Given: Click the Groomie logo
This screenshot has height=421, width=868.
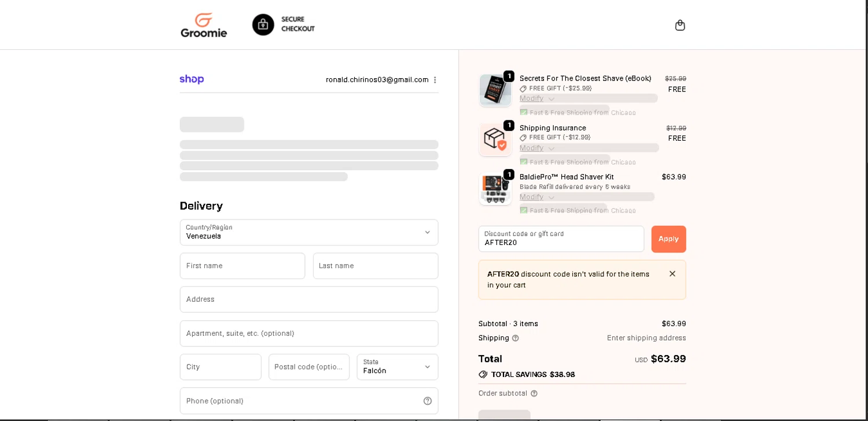Looking at the screenshot, I should 204,25.
